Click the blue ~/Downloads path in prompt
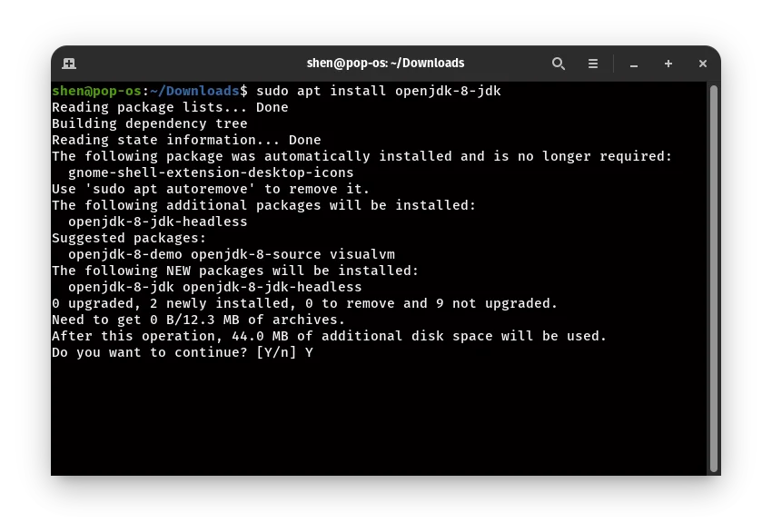Image resolution: width=772 pixels, height=532 pixels. click(x=194, y=91)
